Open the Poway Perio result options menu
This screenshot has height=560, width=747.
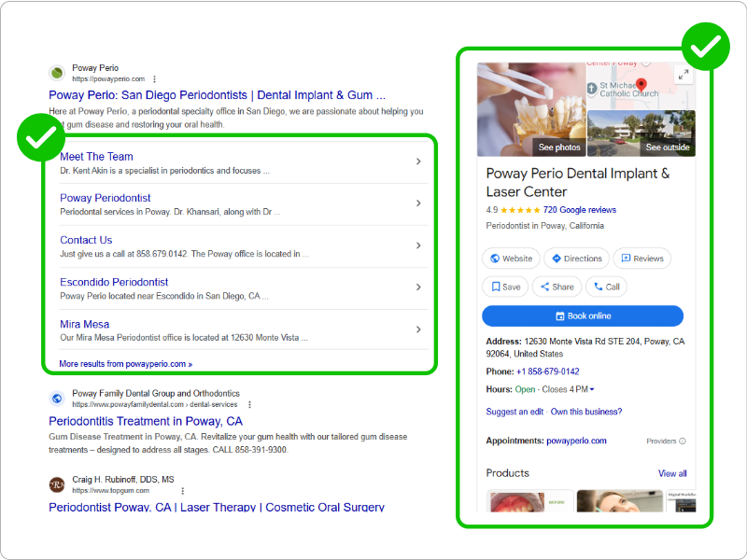[x=154, y=79]
